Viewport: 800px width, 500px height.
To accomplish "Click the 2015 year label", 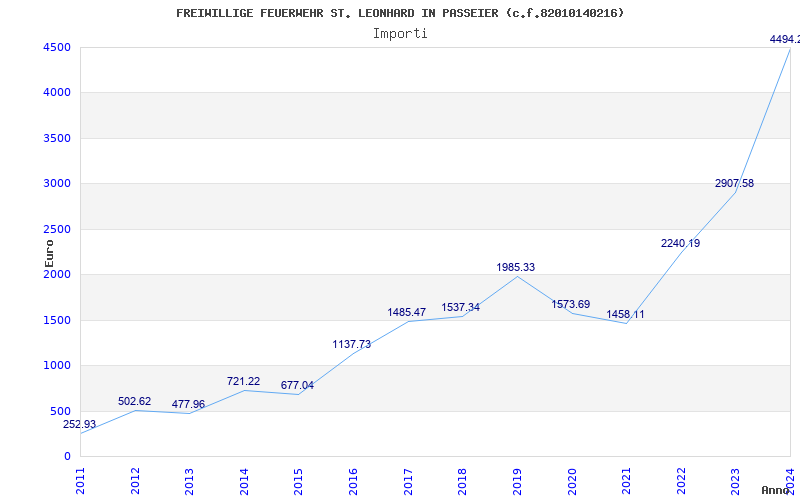I will pyautogui.click(x=298, y=482).
